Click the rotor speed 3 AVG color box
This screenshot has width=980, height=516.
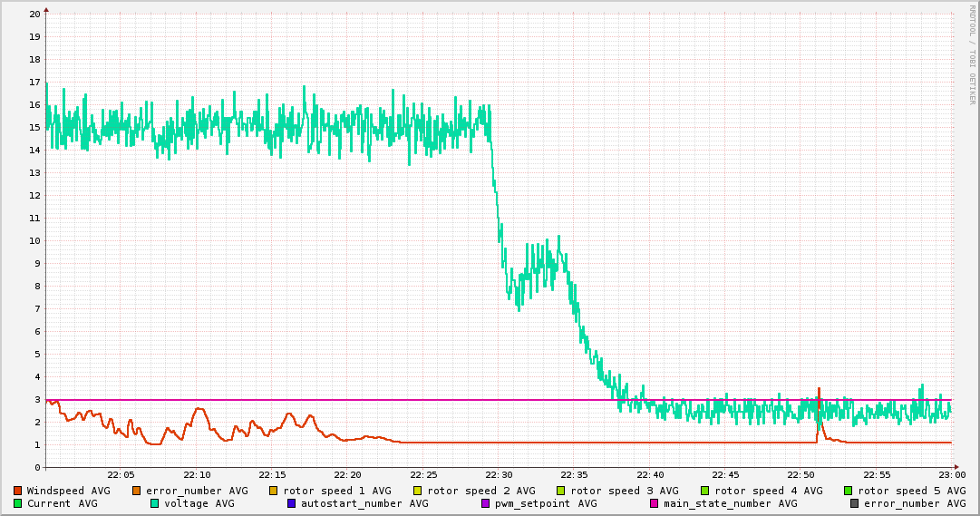(561, 491)
